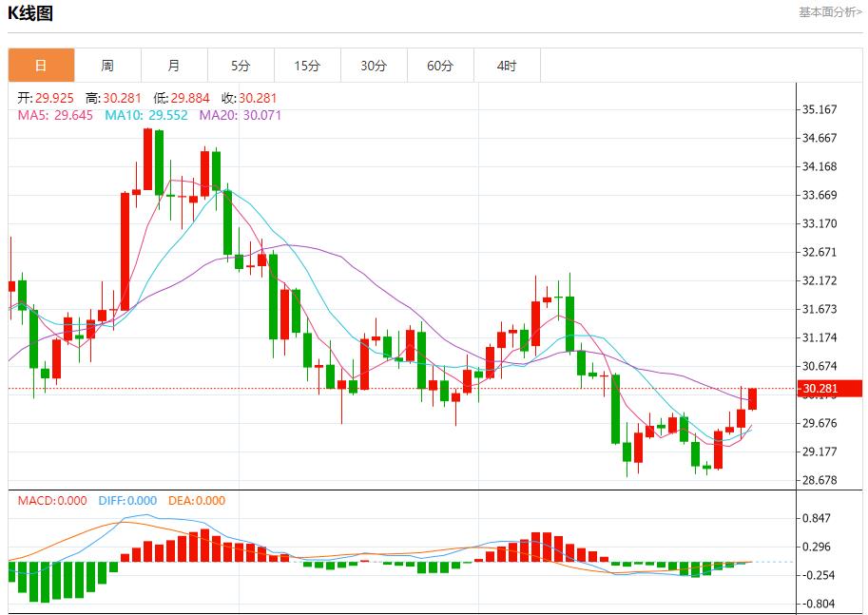Click the MACD indicator label
This screenshot has height=615, width=868.
[x=52, y=501]
